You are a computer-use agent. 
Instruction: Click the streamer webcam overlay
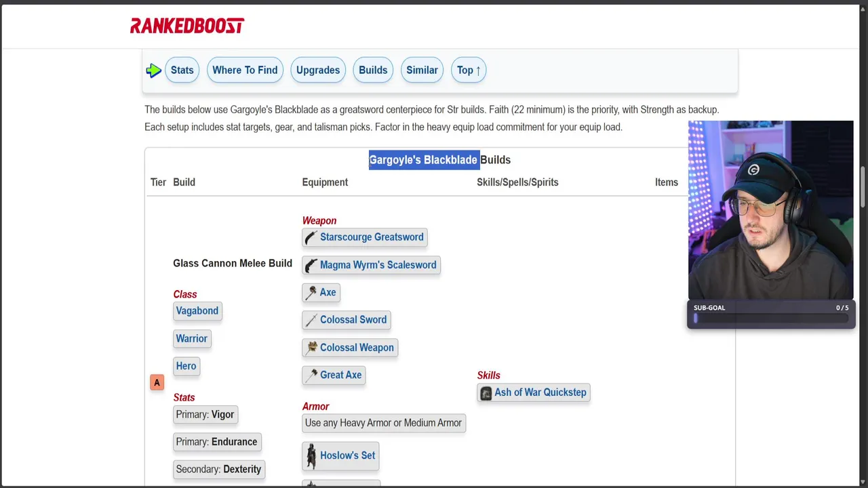coord(771,210)
